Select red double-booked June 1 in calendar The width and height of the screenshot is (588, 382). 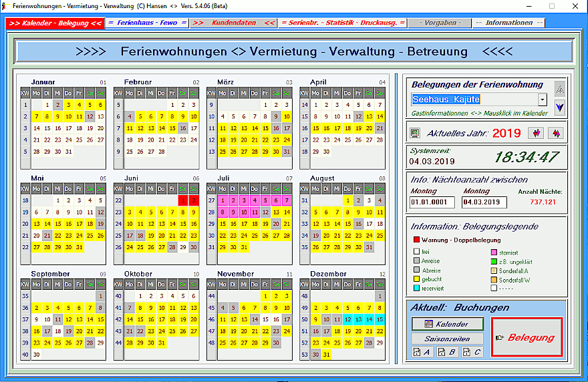click(x=182, y=200)
